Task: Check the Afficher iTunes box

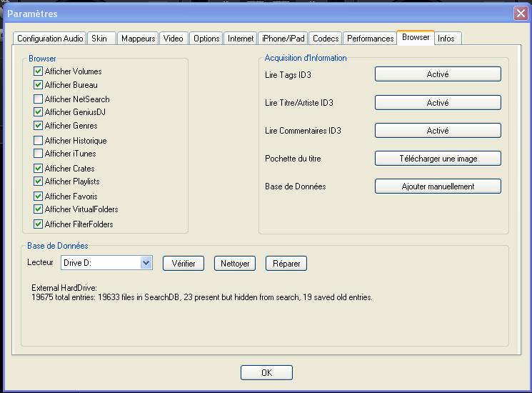Action: [39, 154]
